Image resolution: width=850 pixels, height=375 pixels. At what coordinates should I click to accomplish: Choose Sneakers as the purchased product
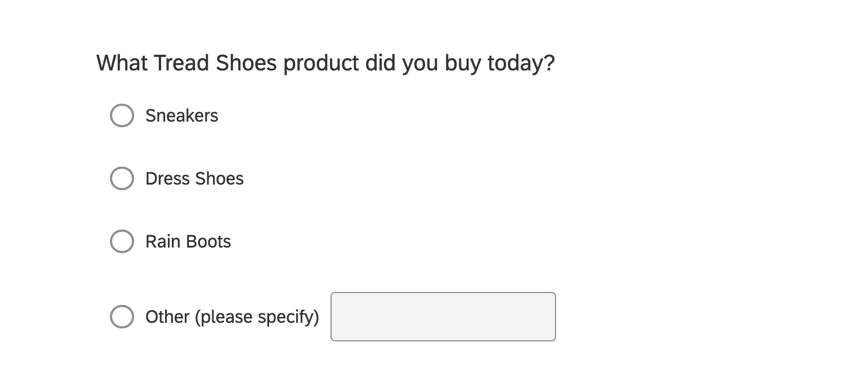point(122,115)
